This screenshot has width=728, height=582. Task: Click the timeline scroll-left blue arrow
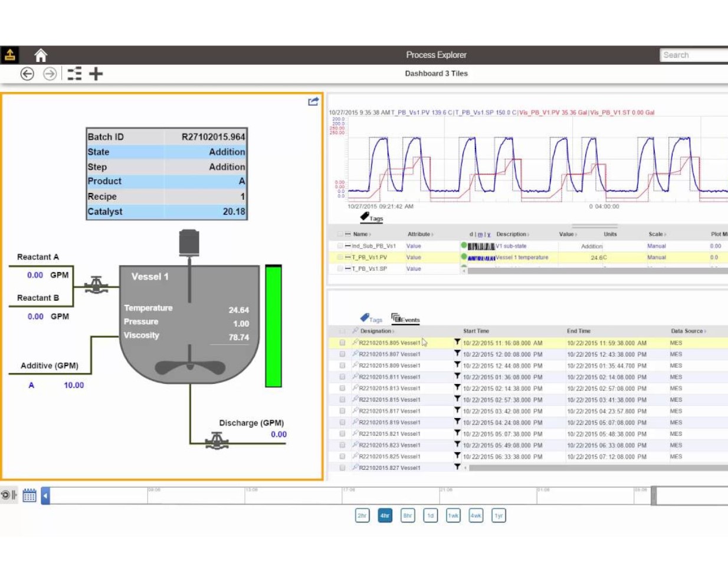[45, 495]
